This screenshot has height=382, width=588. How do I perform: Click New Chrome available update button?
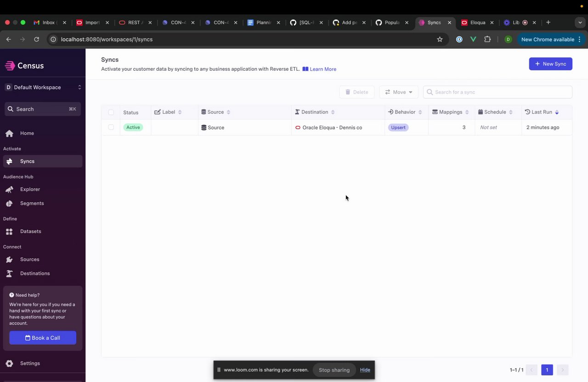click(x=551, y=40)
